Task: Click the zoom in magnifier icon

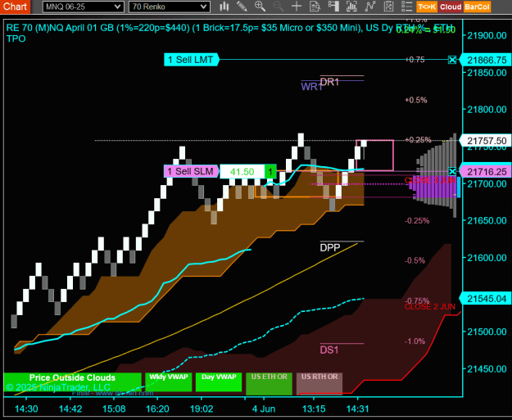Action: pos(260,7)
